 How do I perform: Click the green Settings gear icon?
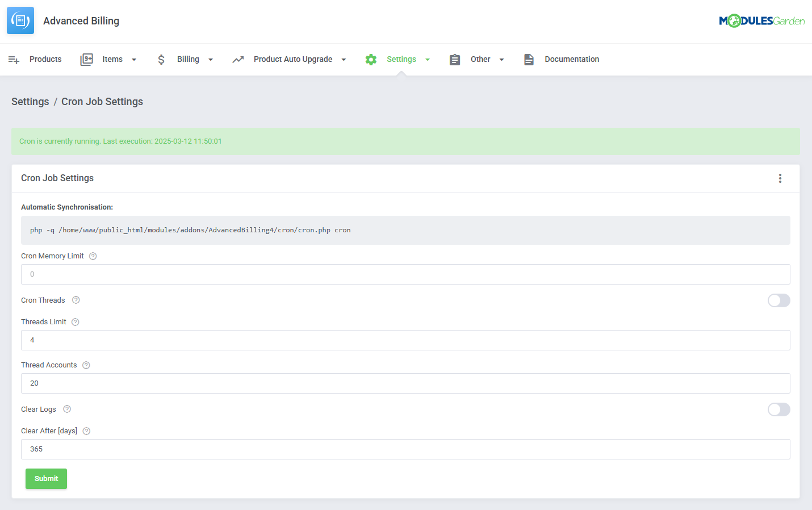tap(371, 59)
